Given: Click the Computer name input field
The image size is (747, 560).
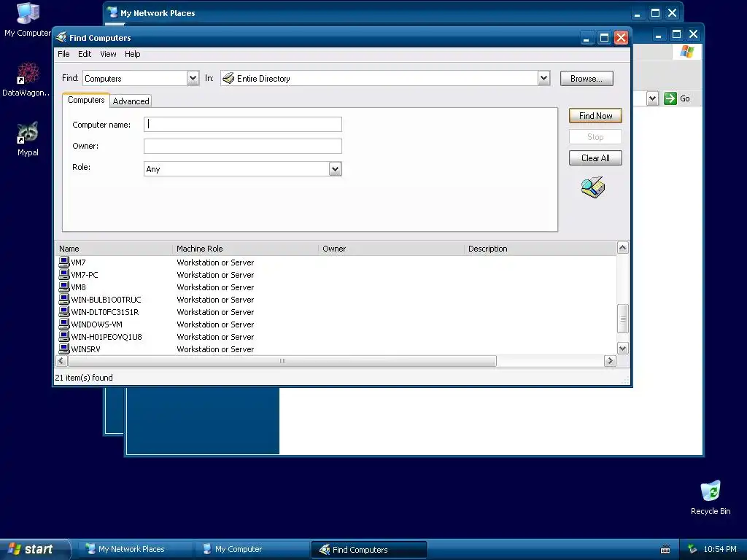Looking at the screenshot, I should (242, 124).
